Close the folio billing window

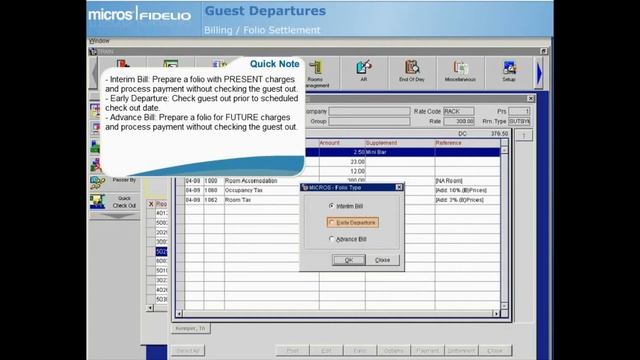[531, 98]
